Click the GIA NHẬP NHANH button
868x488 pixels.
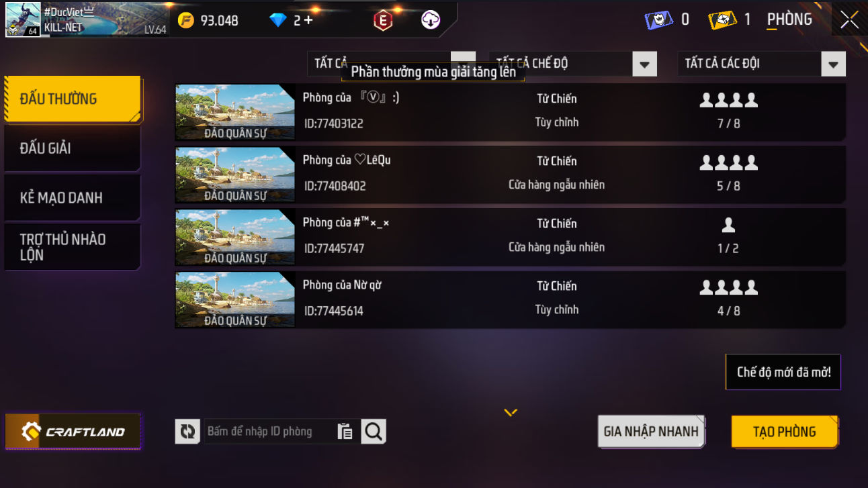pos(651,432)
